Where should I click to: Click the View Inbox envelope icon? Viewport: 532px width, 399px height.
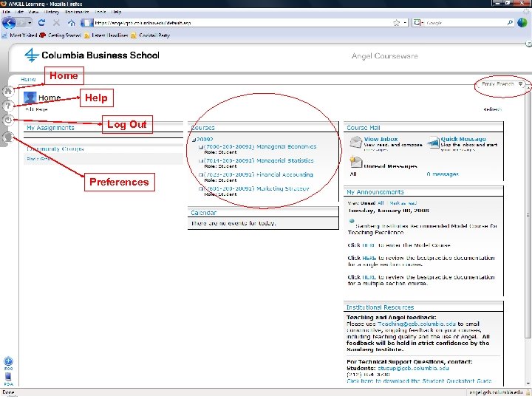click(356, 142)
